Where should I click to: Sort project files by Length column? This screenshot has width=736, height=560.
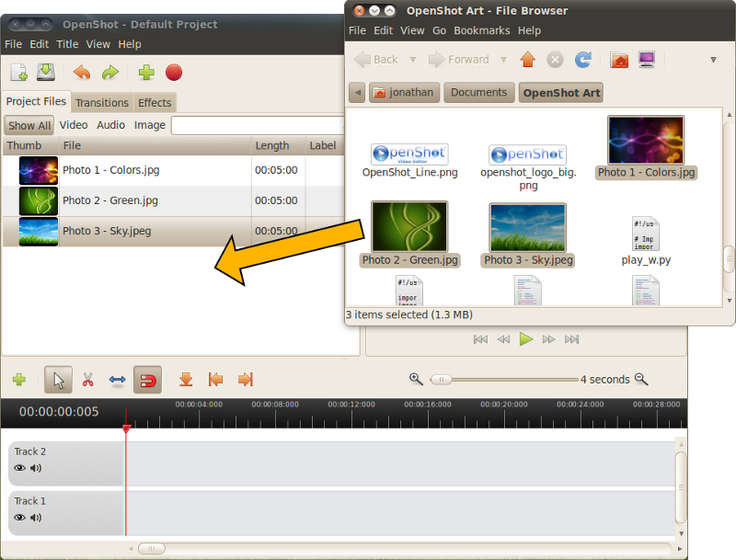[x=278, y=145]
